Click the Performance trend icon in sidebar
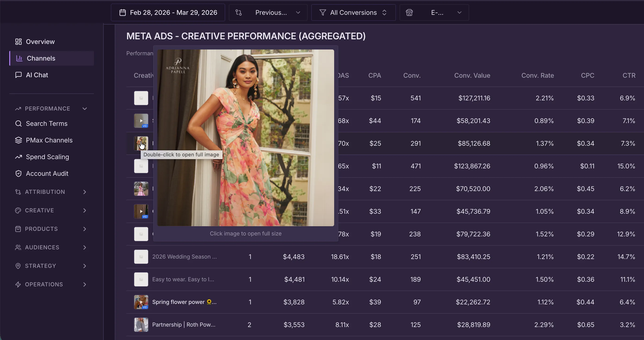 pos(18,109)
